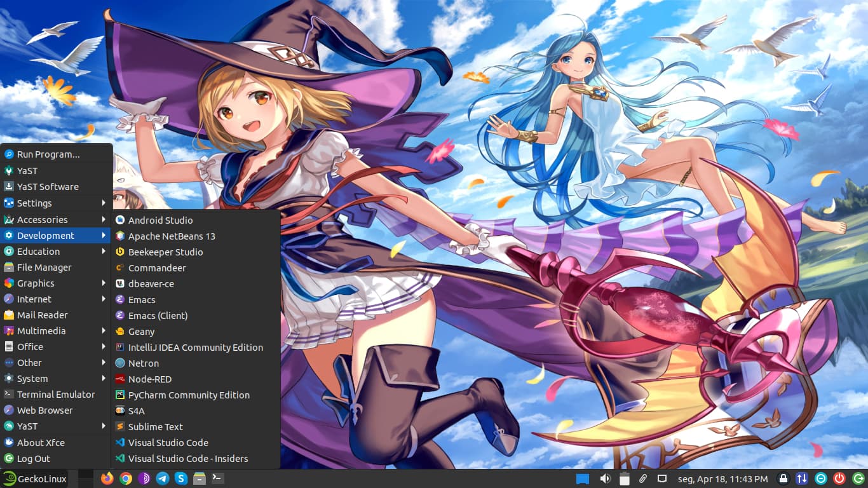868x488 pixels.
Task: Expand the Education submenu arrow
Action: [x=104, y=252]
